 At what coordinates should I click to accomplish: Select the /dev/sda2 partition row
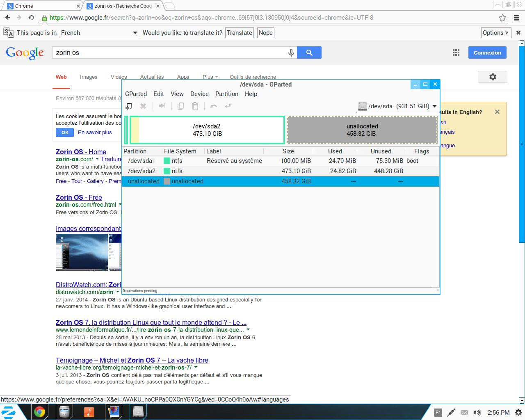pyautogui.click(x=281, y=171)
